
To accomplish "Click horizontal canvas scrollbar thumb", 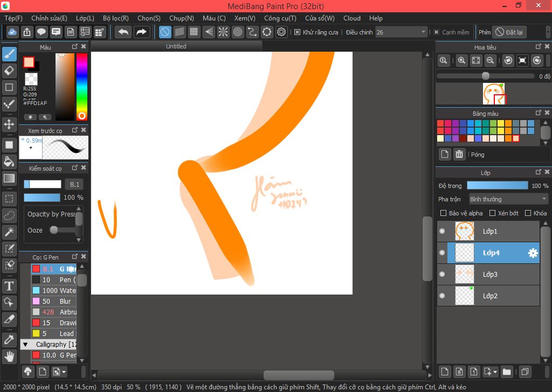I will click(299, 375).
